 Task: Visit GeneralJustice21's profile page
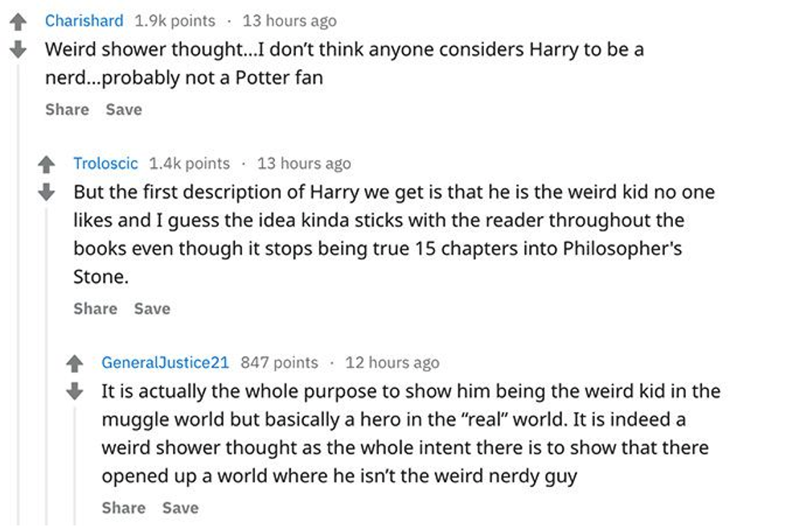(165, 362)
